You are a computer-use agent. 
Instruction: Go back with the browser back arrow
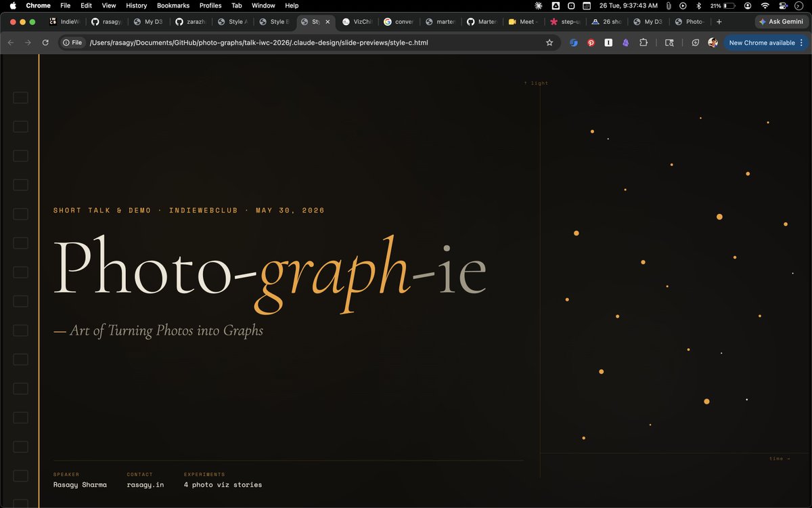(x=11, y=43)
